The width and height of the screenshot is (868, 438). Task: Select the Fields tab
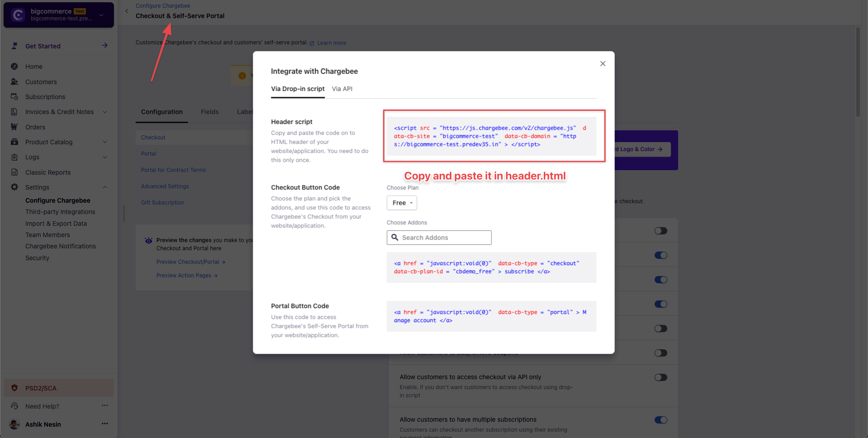[210, 112]
